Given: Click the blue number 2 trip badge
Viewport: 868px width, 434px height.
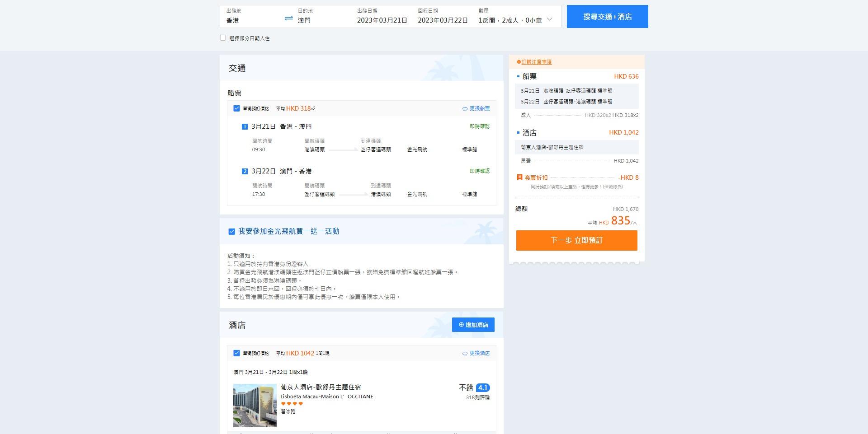Looking at the screenshot, I should pyautogui.click(x=245, y=172).
